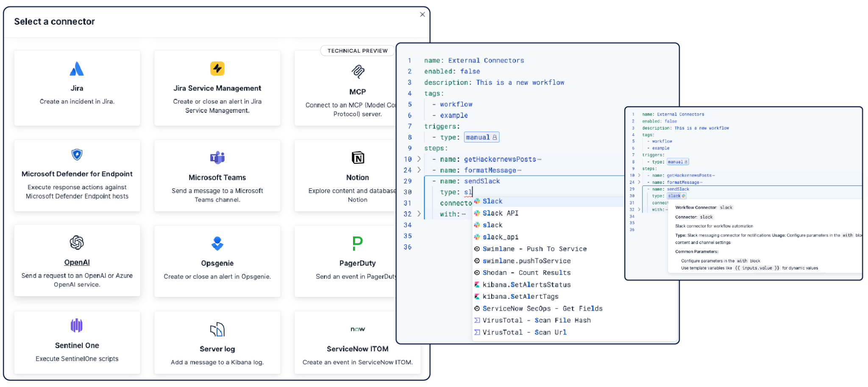Click the Notion logo icon
This screenshot has width=868, height=387.
(x=358, y=157)
